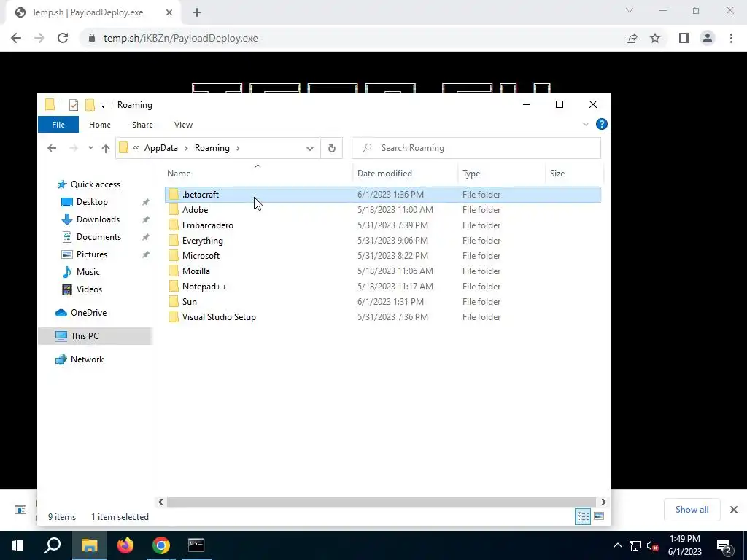Bookmark this Chrome page with star

pyautogui.click(x=655, y=38)
